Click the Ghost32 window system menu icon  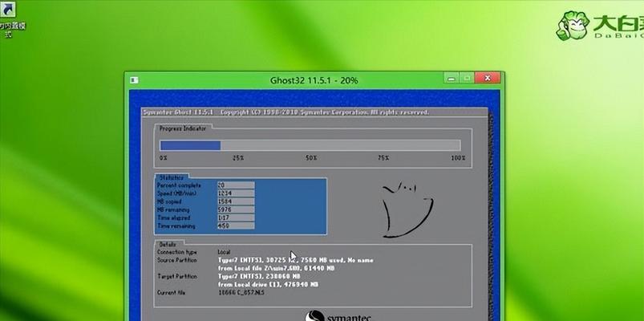pos(134,80)
